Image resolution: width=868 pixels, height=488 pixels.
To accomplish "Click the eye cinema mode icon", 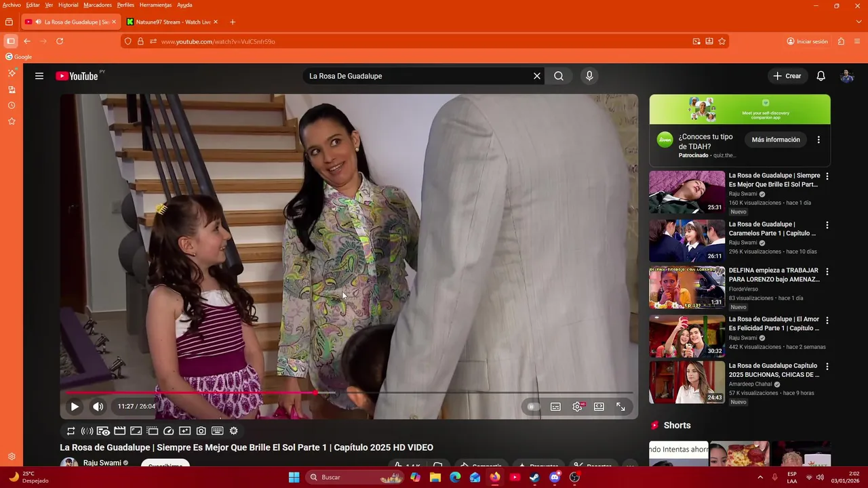I will coord(103,431).
